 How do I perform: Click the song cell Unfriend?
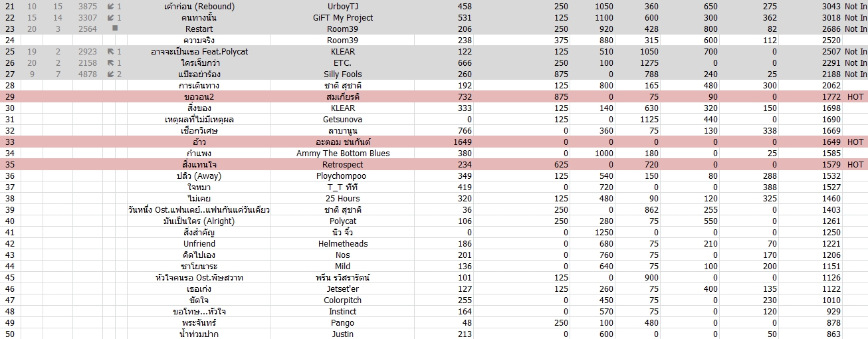pos(199,243)
